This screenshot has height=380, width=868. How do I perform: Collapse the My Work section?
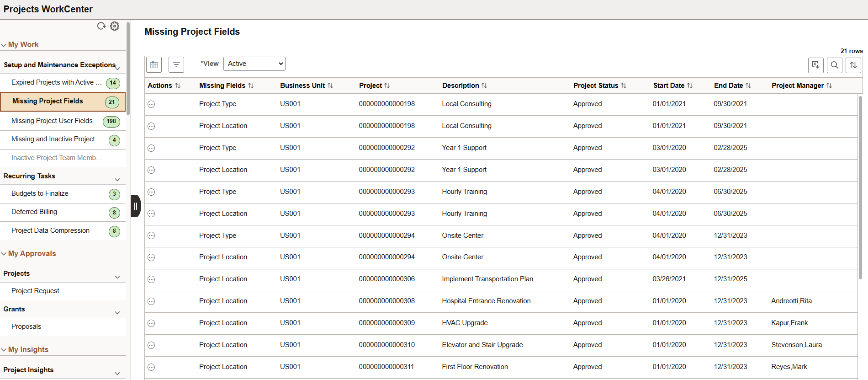point(4,45)
